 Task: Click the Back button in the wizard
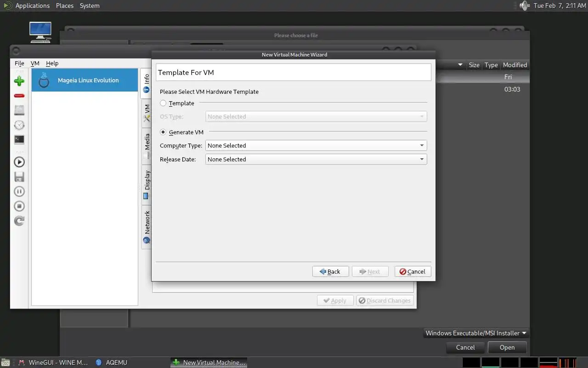click(x=330, y=271)
